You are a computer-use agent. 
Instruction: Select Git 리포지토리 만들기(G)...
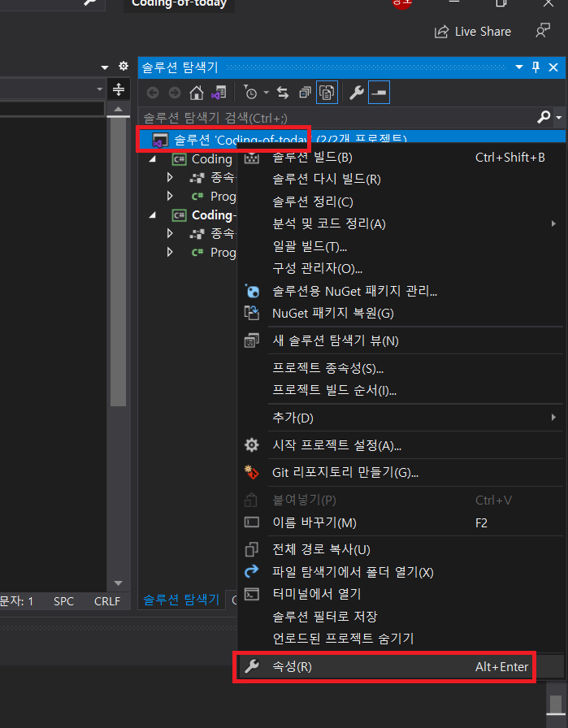click(x=401, y=473)
